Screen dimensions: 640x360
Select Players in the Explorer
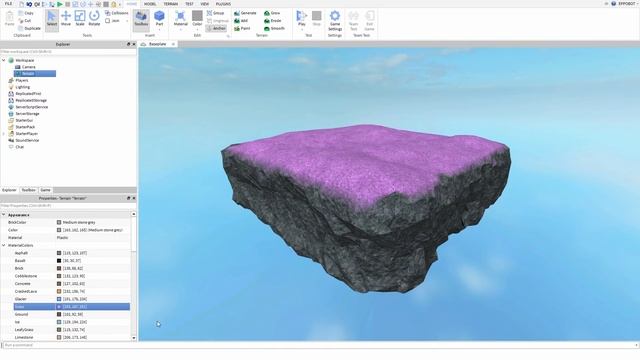(18, 80)
